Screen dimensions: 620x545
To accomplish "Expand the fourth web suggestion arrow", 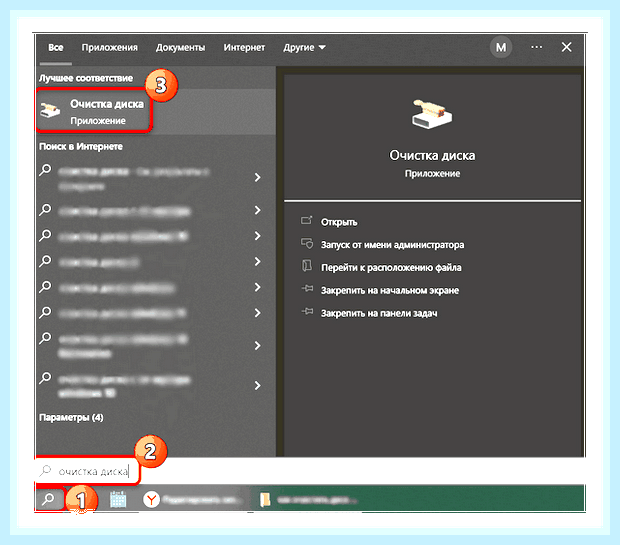I will click(x=258, y=261).
